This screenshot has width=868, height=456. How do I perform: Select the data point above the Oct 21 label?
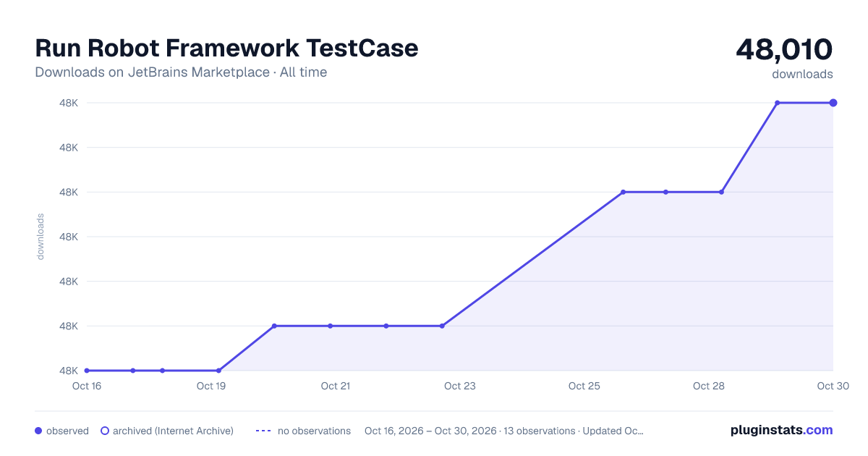[331, 326]
